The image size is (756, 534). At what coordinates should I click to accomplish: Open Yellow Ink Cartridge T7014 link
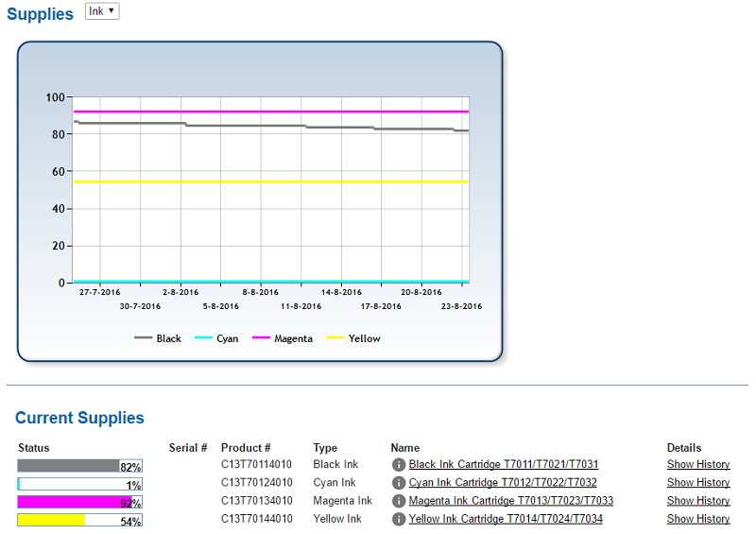pos(506,519)
